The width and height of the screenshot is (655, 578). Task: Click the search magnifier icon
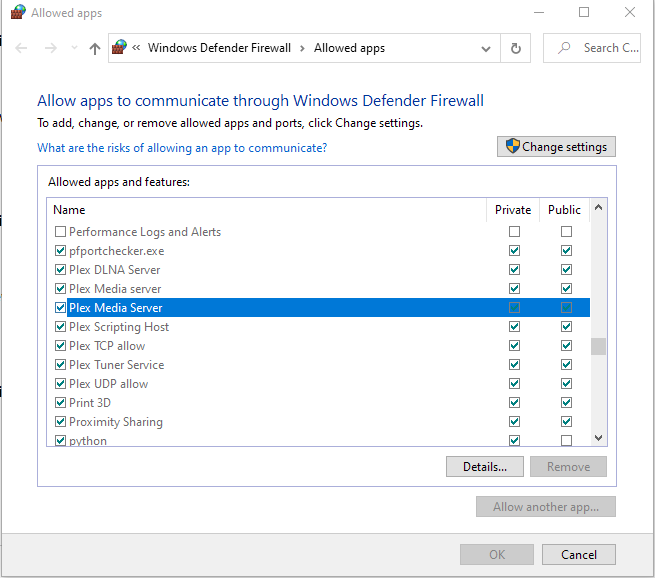tap(564, 48)
